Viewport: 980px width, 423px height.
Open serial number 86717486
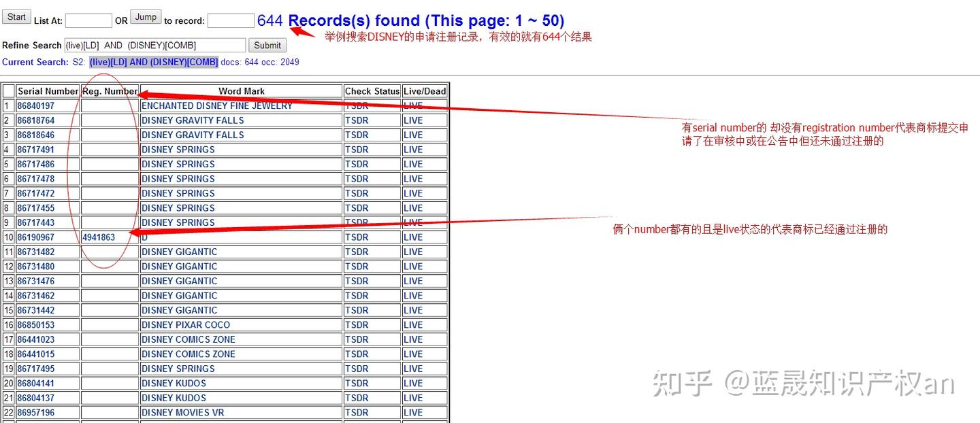click(x=36, y=164)
